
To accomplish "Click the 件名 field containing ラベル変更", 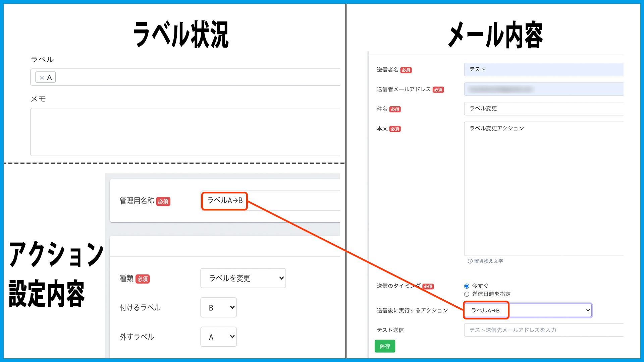I will (543, 109).
